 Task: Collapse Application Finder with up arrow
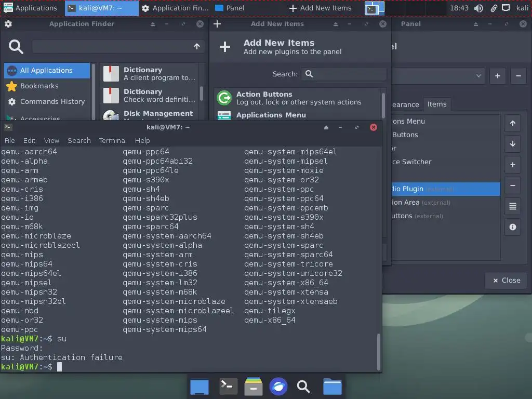click(197, 46)
